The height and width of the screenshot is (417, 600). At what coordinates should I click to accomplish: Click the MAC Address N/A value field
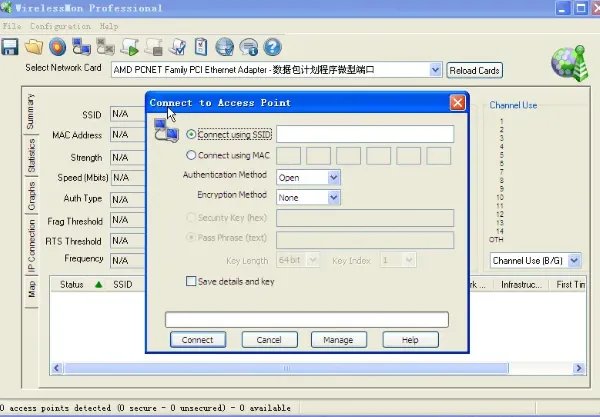tap(128, 135)
